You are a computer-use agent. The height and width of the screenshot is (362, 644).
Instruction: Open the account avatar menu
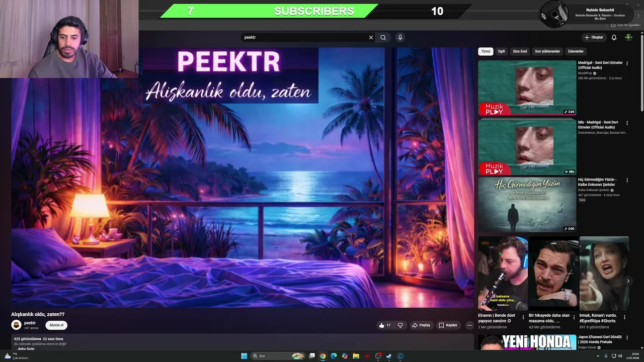(x=628, y=37)
